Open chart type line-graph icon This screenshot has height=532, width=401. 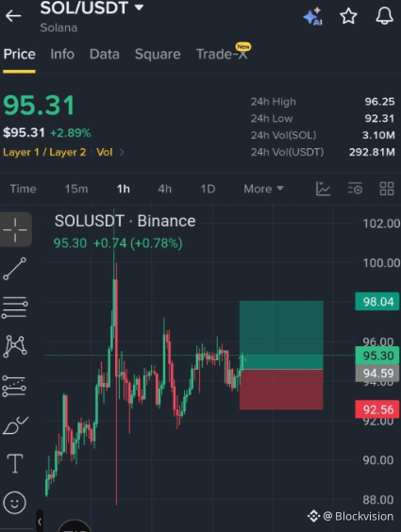323,189
